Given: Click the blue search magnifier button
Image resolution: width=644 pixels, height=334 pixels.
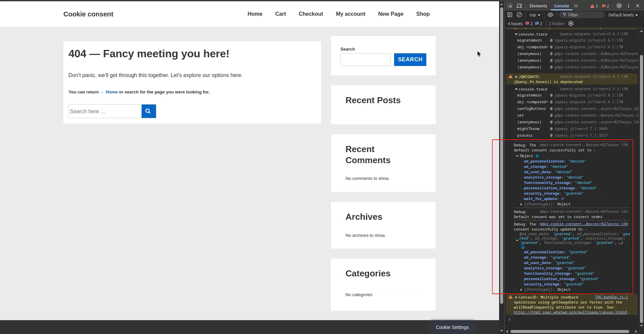Looking at the screenshot, I should pyautogui.click(x=149, y=111).
